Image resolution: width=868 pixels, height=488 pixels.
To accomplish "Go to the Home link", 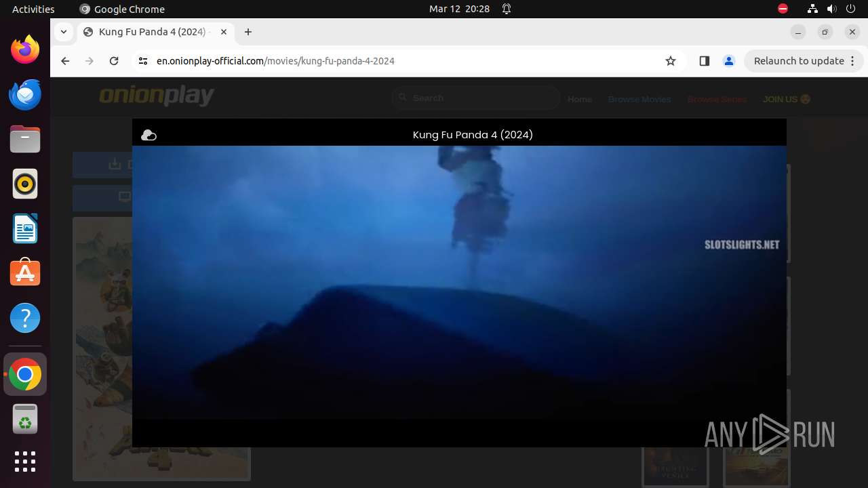I will click(x=580, y=99).
